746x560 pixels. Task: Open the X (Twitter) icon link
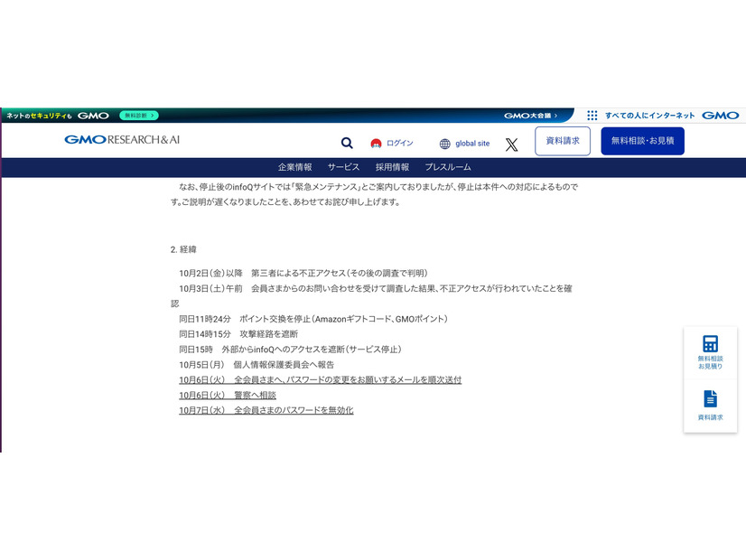click(x=511, y=145)
